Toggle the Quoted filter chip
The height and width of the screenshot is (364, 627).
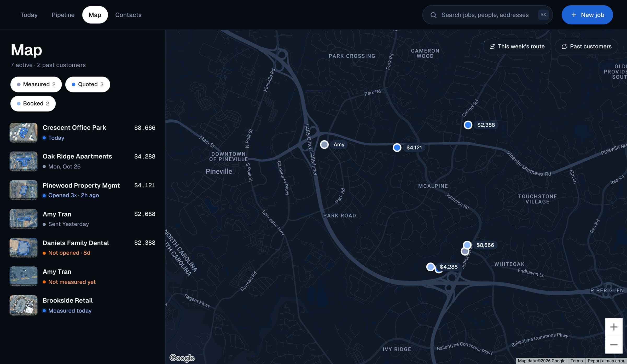pos(88,84)
